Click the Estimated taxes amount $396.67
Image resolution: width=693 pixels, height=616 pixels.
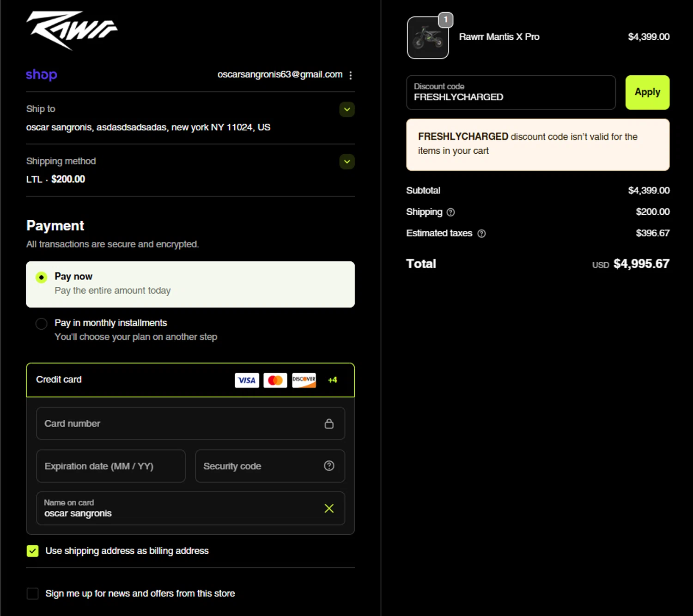click(x=652, y=233)
